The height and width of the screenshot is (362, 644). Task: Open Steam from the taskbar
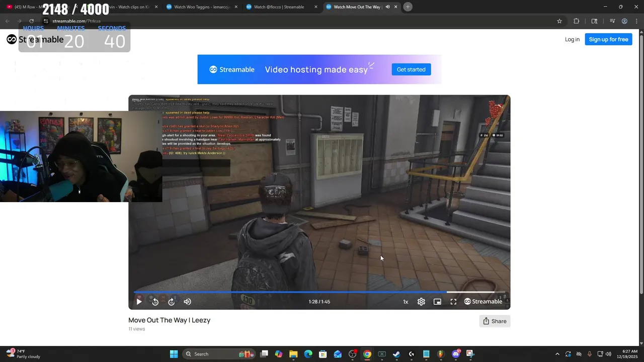pos(396,354)
